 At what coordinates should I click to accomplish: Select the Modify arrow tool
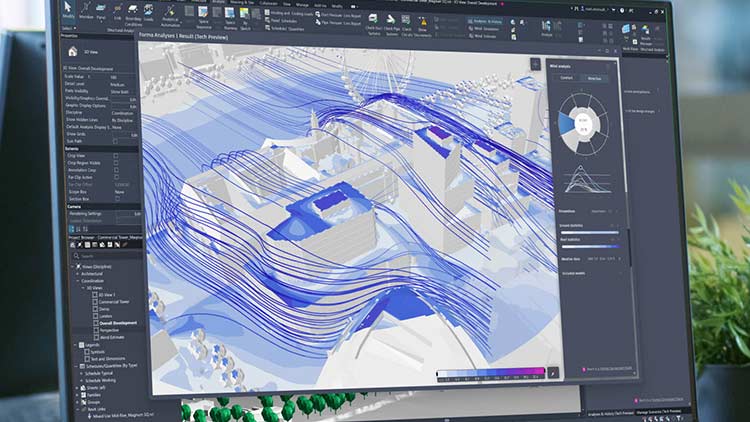coord(68,11)
